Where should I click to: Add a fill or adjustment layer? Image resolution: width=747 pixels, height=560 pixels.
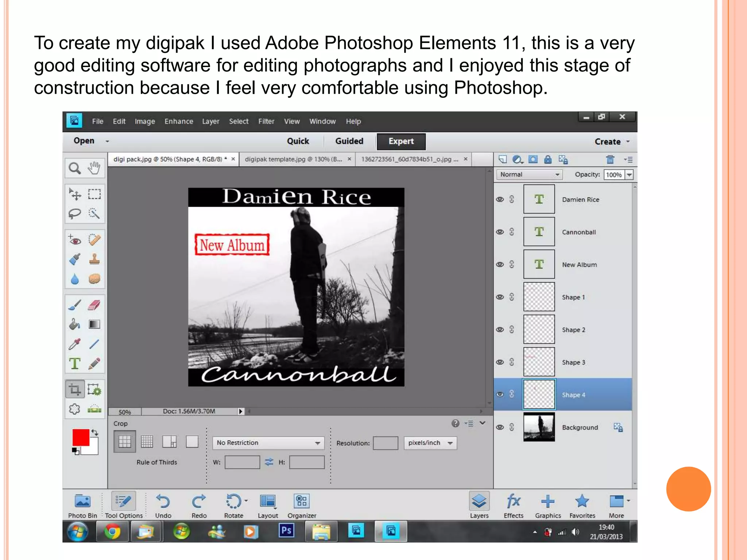518,159
